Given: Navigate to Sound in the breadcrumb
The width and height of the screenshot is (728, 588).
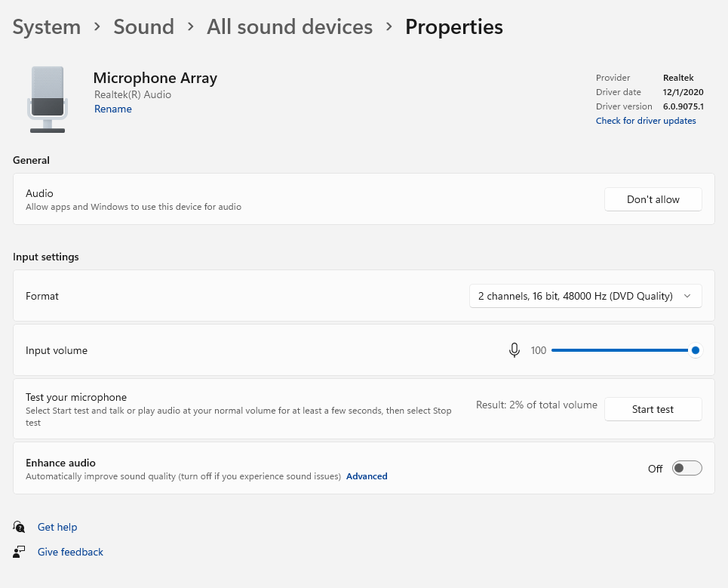Looking at the screenshot, I should pyautogui.click(x=143, y=27).
